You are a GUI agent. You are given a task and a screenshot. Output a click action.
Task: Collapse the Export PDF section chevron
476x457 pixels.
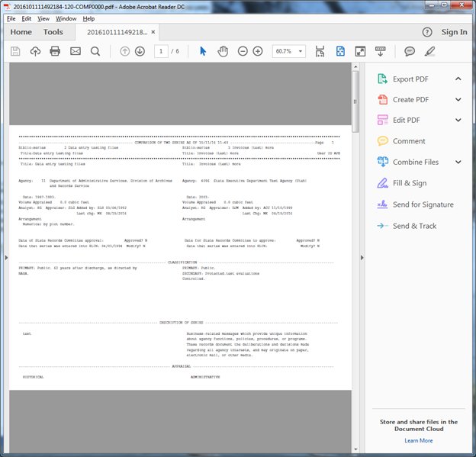(458, 79)
